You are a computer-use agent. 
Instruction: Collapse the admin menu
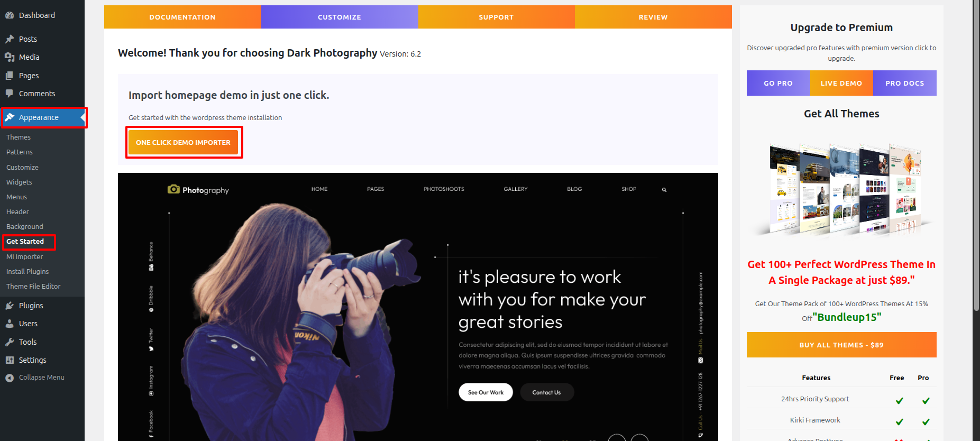click(35, 378)
